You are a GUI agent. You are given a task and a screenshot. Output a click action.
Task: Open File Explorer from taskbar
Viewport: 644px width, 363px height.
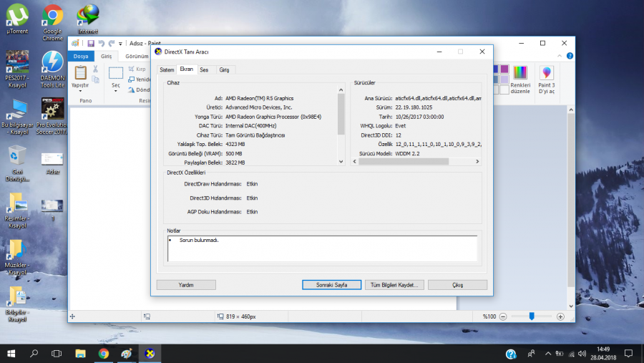pos(80,354)
